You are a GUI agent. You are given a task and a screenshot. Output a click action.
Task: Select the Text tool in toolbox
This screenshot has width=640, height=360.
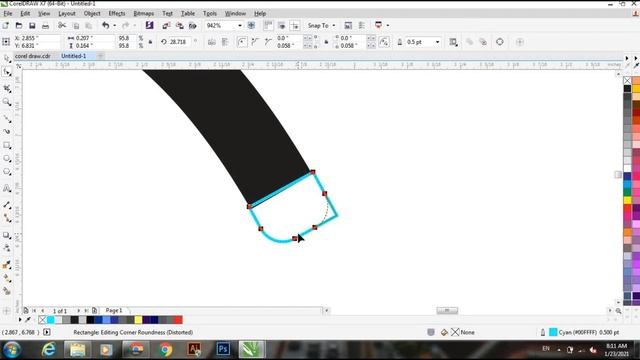pyautogui.click(x=7, y=188)
